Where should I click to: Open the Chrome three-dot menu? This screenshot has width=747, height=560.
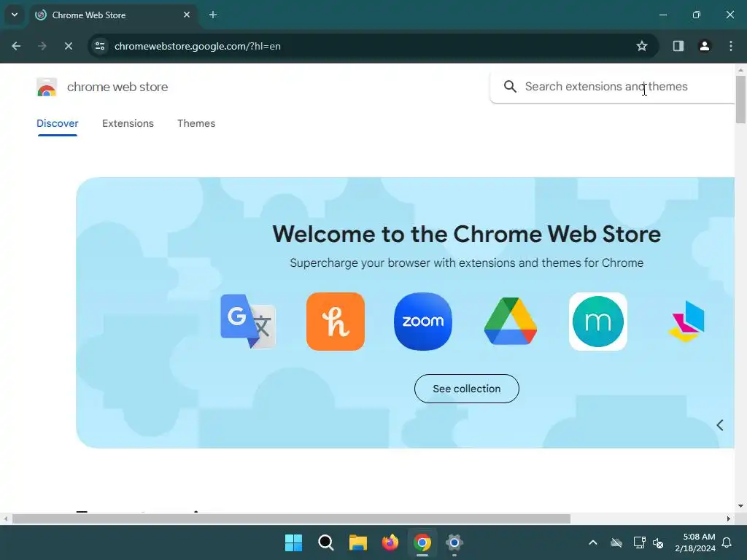click(731, 46)
